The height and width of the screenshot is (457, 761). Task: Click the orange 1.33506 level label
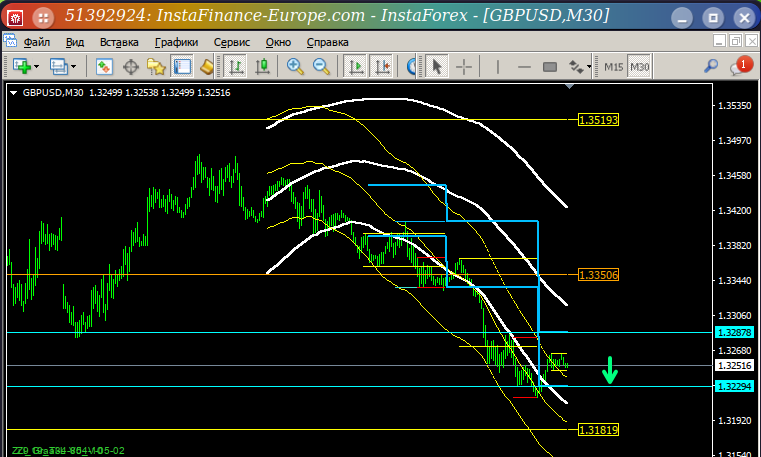pos(598,275)
